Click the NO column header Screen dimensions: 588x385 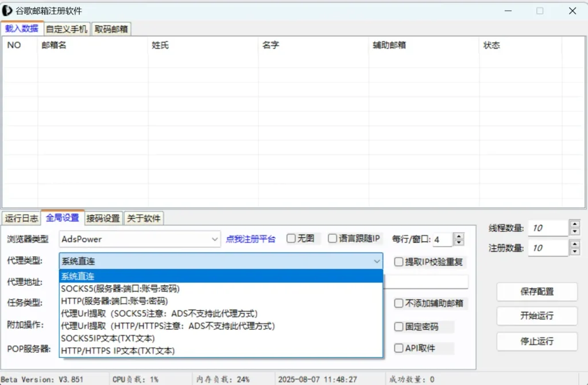(x=20, y=45)
